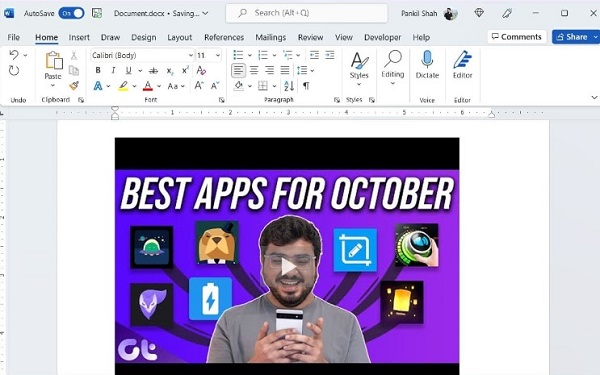Open the Font dialog launcher
Screen dimensions: 600x375
tap(222, 100)
